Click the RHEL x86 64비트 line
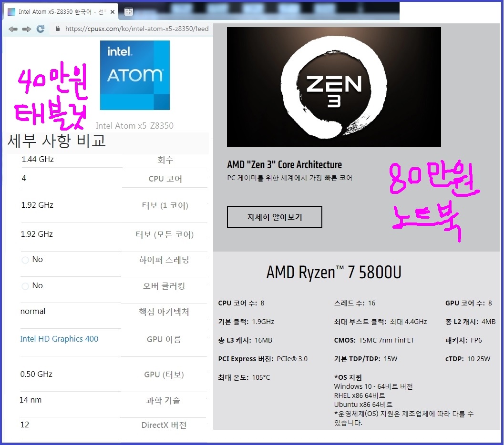 click(360, 395)
